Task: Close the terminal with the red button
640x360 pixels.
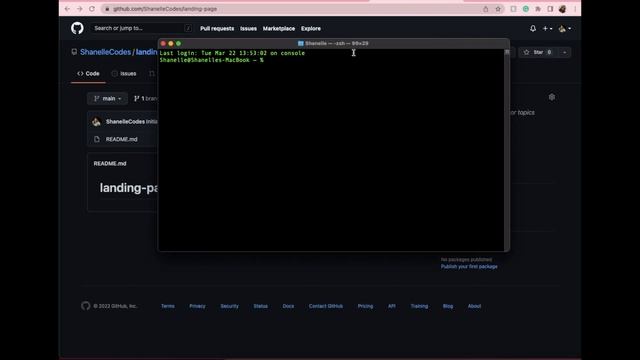Action: click(163, 43)
